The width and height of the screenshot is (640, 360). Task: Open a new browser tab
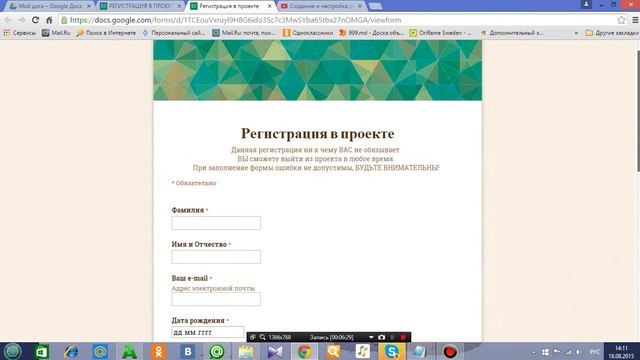[x=375, y=6]
